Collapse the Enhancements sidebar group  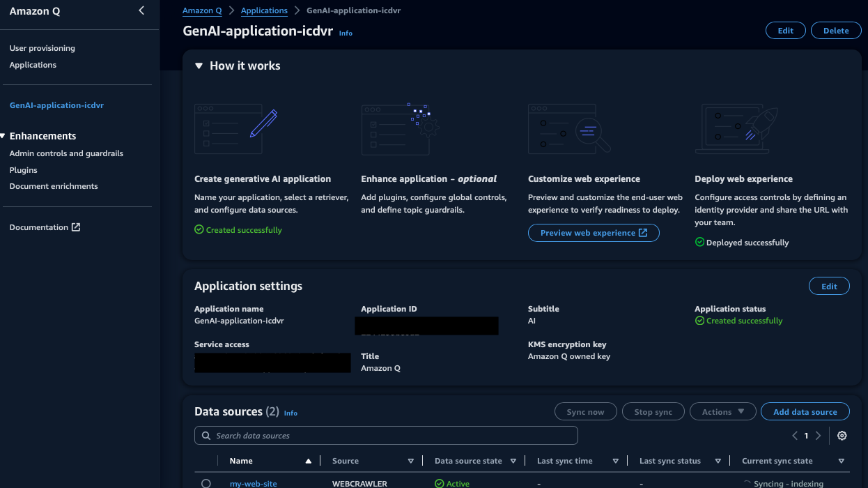coord(3,136)
